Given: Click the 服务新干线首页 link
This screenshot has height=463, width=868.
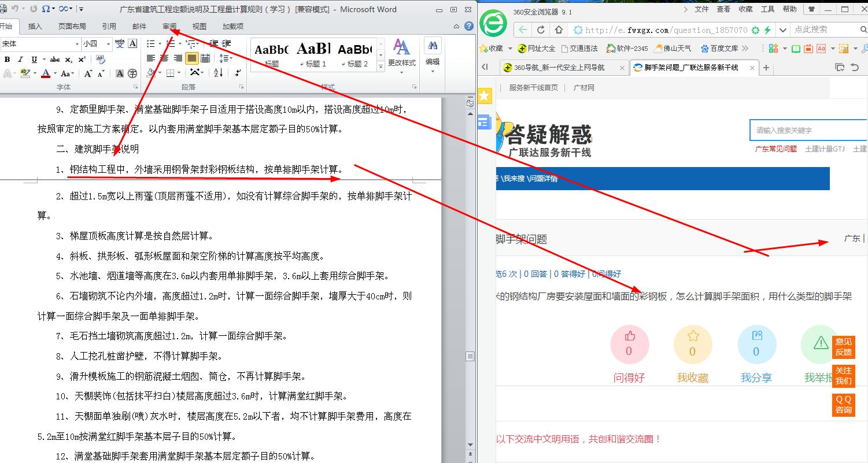Looking at the screenshot, I should click(x=533, y=88).
